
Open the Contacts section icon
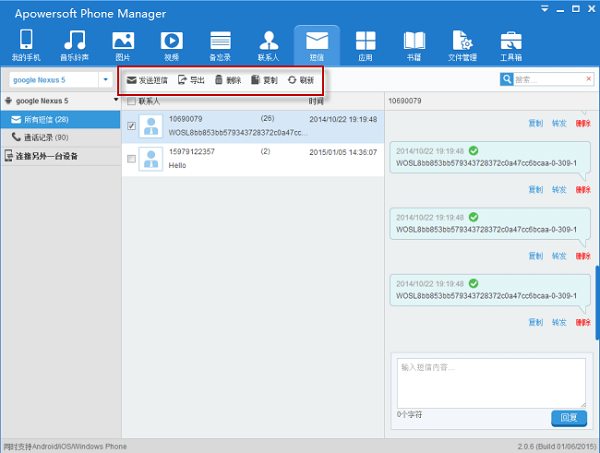(268, 45)
